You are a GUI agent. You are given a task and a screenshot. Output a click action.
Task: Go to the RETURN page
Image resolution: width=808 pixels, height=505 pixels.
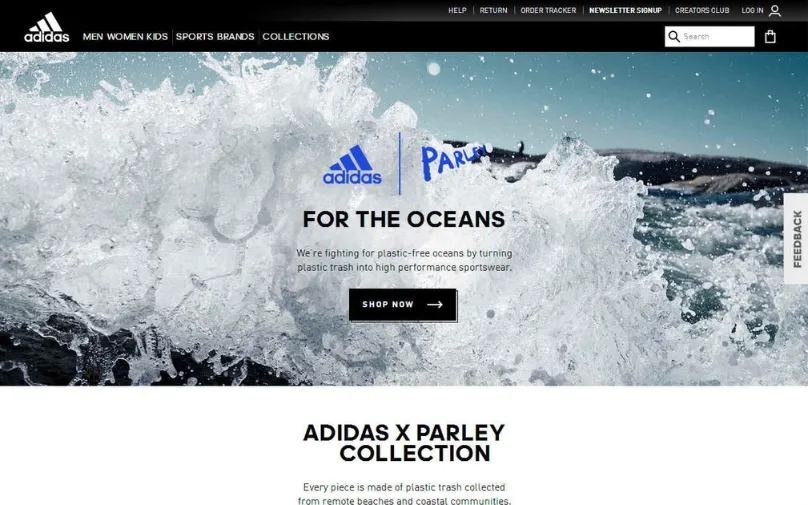[x=493, y=10]
